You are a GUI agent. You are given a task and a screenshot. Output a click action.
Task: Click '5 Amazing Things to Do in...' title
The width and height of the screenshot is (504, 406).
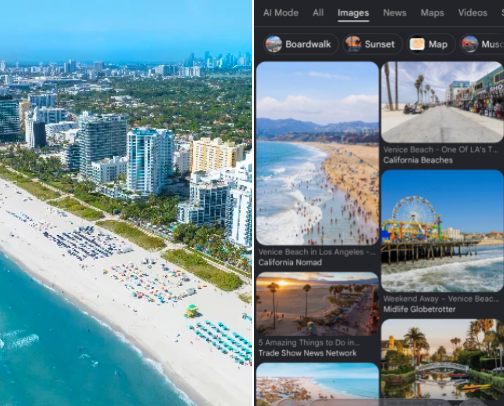(309, 342)
